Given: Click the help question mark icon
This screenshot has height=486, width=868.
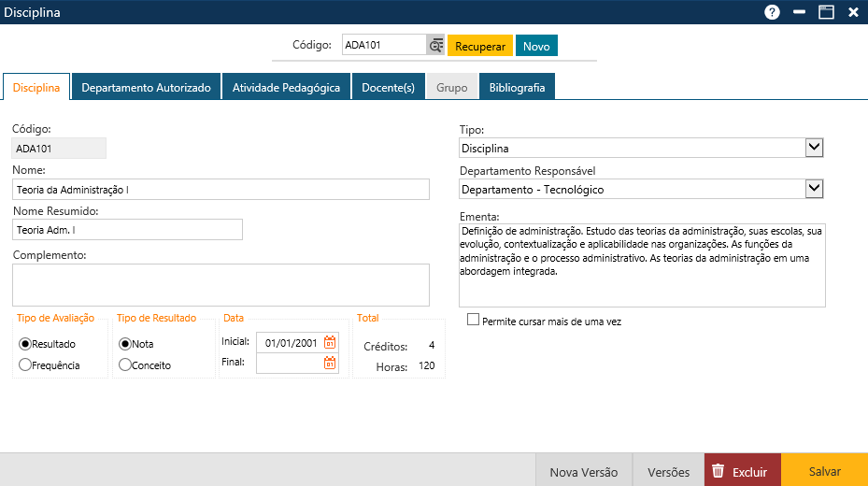Looking at the screenshot, I should pyautogui.click(x=772, y=12).
